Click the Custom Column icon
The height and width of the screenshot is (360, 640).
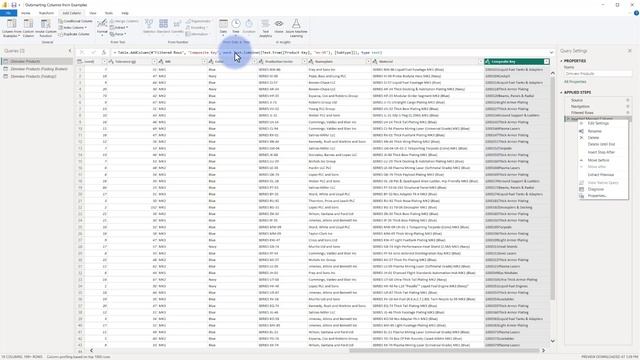(28, 24)
